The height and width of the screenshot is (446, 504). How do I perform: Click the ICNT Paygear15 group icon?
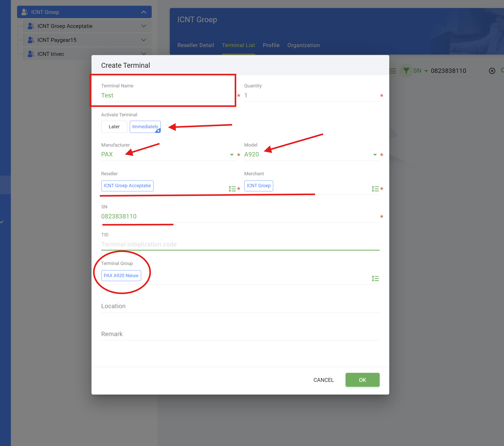[x=31, y=40]
